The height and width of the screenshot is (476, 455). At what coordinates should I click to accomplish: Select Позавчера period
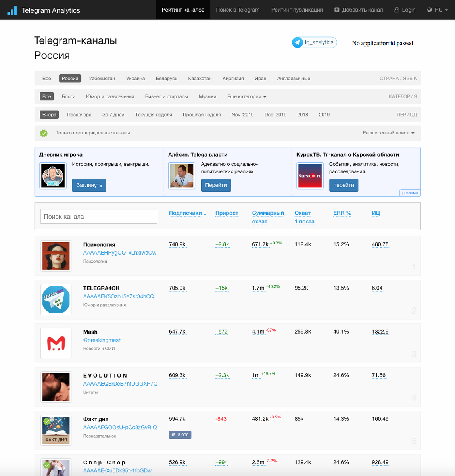79,115
